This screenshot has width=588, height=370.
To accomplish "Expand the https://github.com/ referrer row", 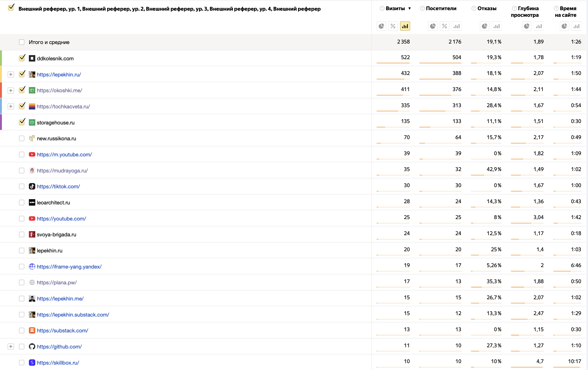I will (10, 346).
